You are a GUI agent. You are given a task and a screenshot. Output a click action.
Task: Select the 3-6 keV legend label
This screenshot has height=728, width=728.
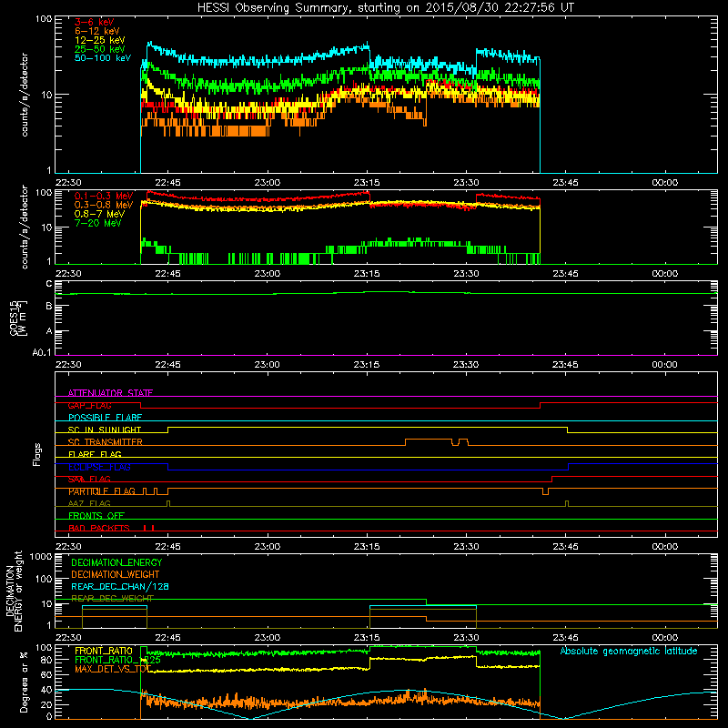click(x=95, y=22)
